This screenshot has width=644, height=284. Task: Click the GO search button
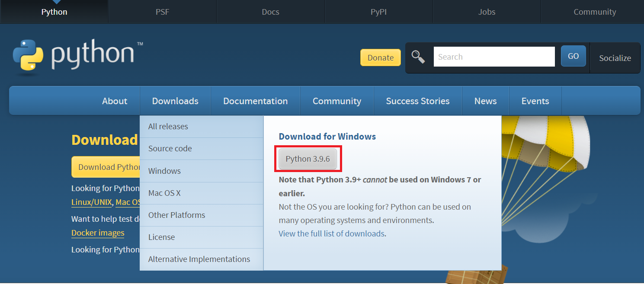[574, 56]
